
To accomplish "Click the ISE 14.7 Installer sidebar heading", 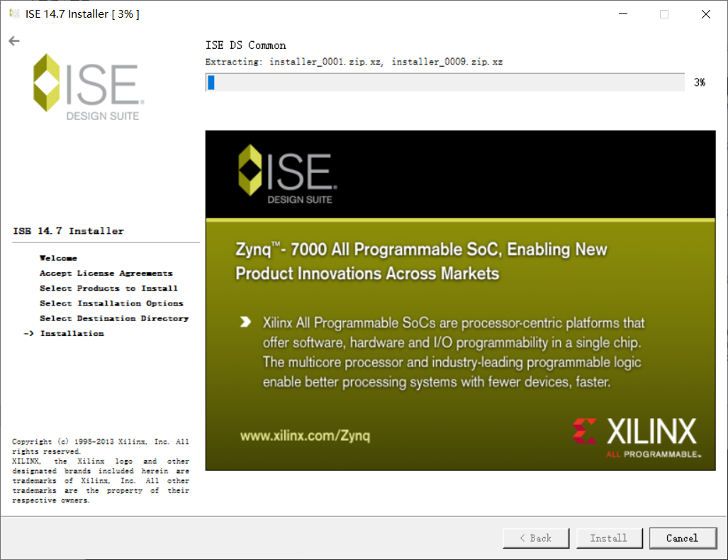I will pyautogui.click(x=68, y=231).
